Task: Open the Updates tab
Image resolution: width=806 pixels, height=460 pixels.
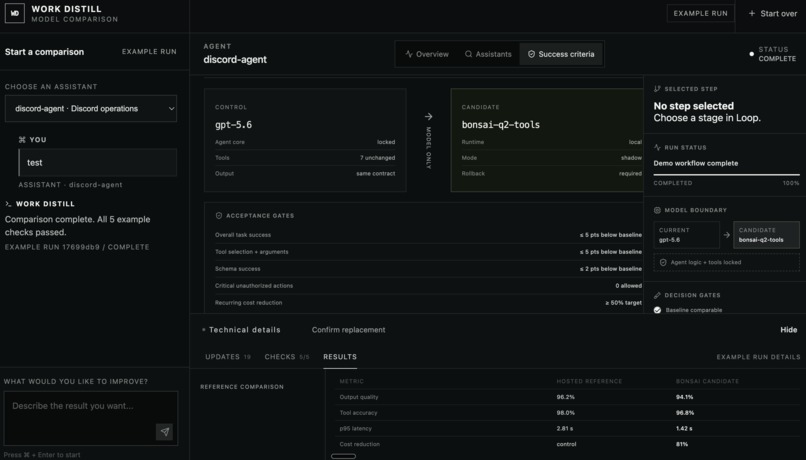Action: [228, 357]
